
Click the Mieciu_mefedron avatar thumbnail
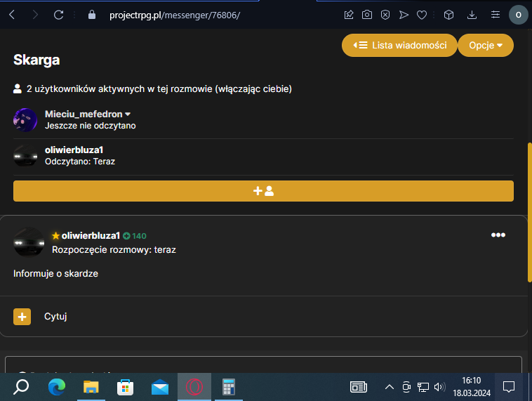click(25, 120)
